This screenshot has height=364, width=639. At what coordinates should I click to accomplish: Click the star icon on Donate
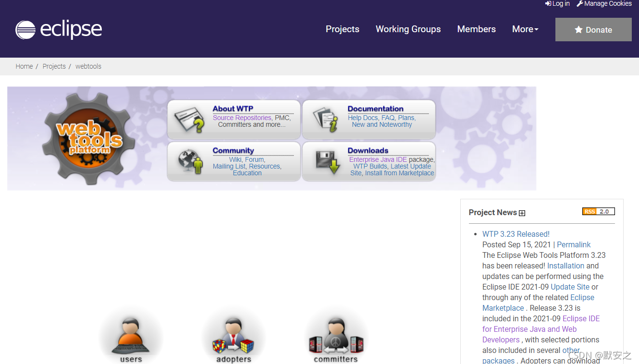578,30
